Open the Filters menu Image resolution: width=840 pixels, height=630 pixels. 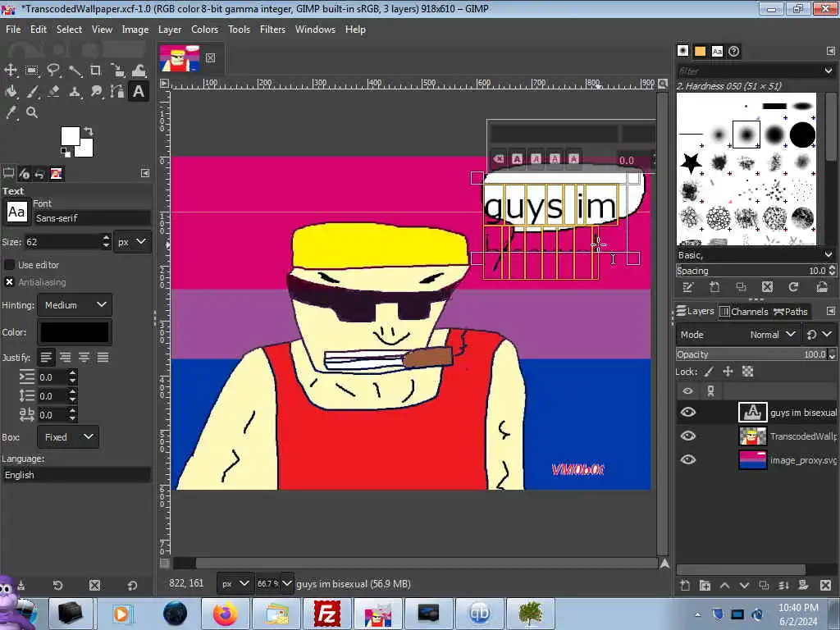272,29
